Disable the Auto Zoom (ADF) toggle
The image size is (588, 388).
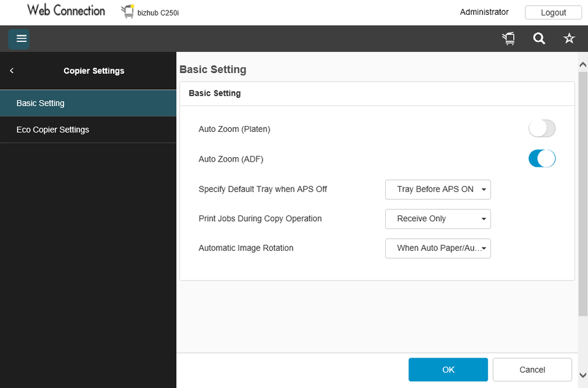541,158
